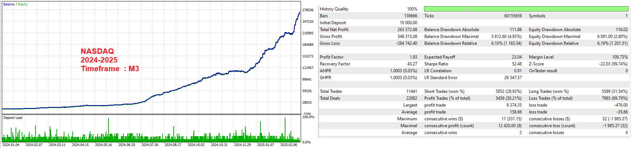Click Balance Drawdown Maximal value 5 612.60 (4.93%)
This screenshot has width=644, height=151.
click(507, 36)
